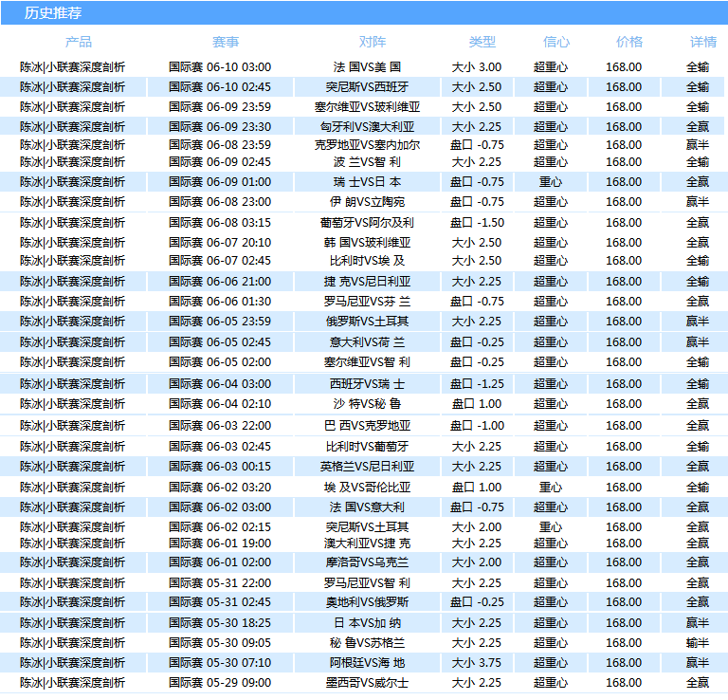Click the 168.00 price for 墨西哥VS威尔士
The image size is (728, 700).
click(x=624, y=683)
